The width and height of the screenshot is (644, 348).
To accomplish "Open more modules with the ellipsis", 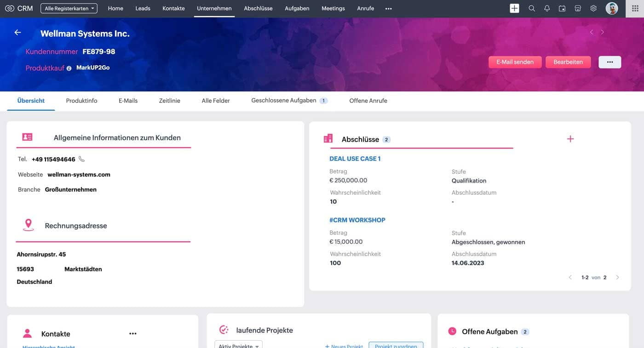I will (x=389, y=8).
